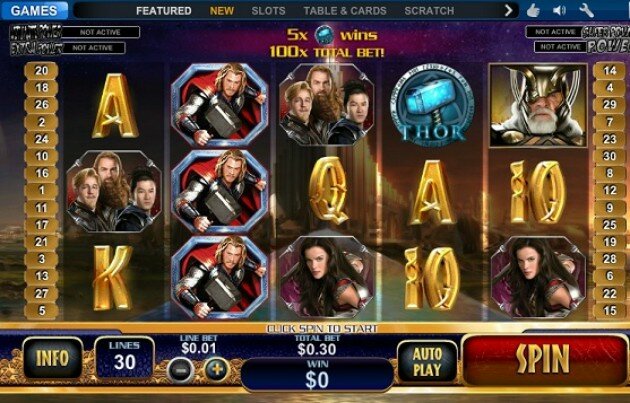The width and height of the screenshot is (630, 403).
Task: Open the Scratch games tab
Action: (x=429, y=11)
